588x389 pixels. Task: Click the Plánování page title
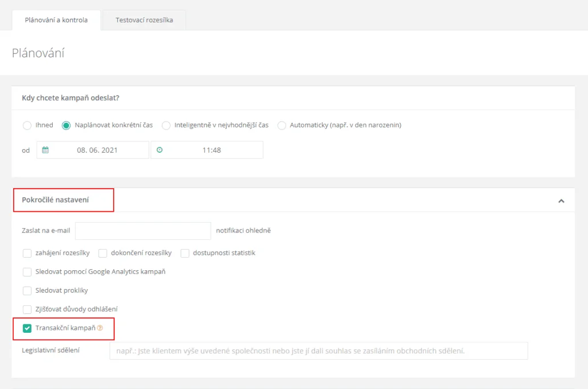click(38, 53)
